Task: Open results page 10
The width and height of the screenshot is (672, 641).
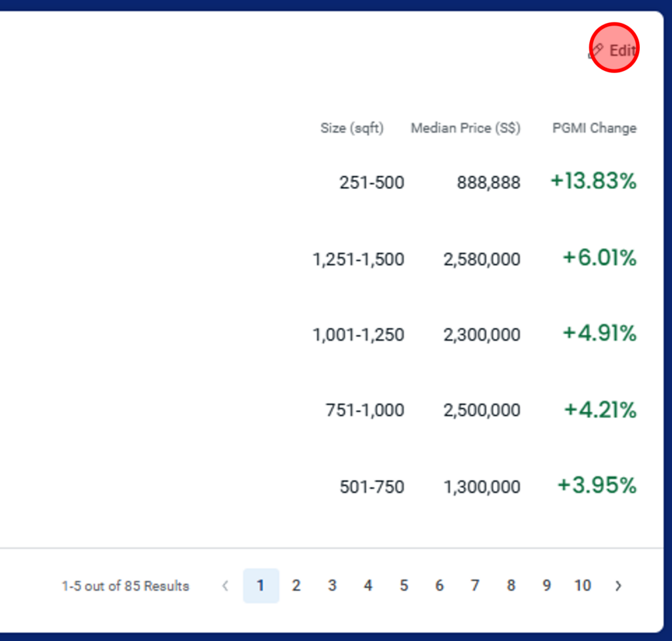Action: click(583, 586)
